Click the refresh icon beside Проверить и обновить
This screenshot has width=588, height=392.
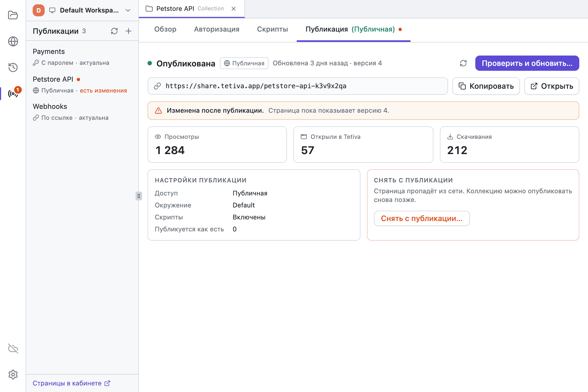[x=463, y=63]
